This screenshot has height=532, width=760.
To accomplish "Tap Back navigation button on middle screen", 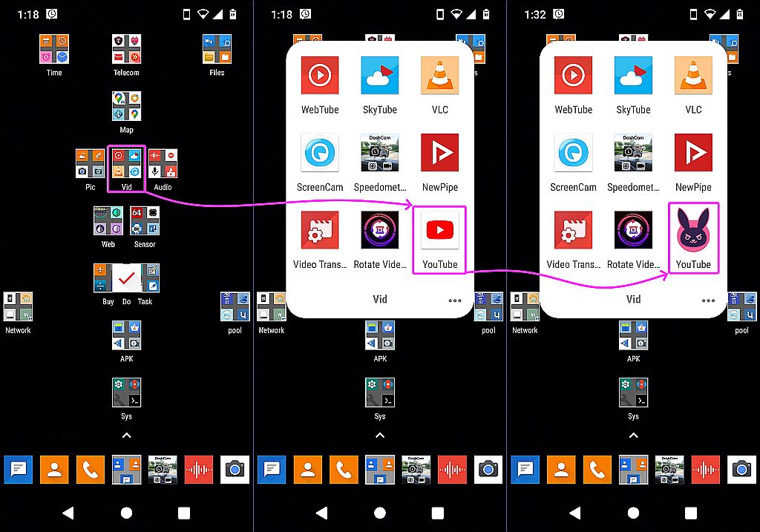I will tap(321, 513).
